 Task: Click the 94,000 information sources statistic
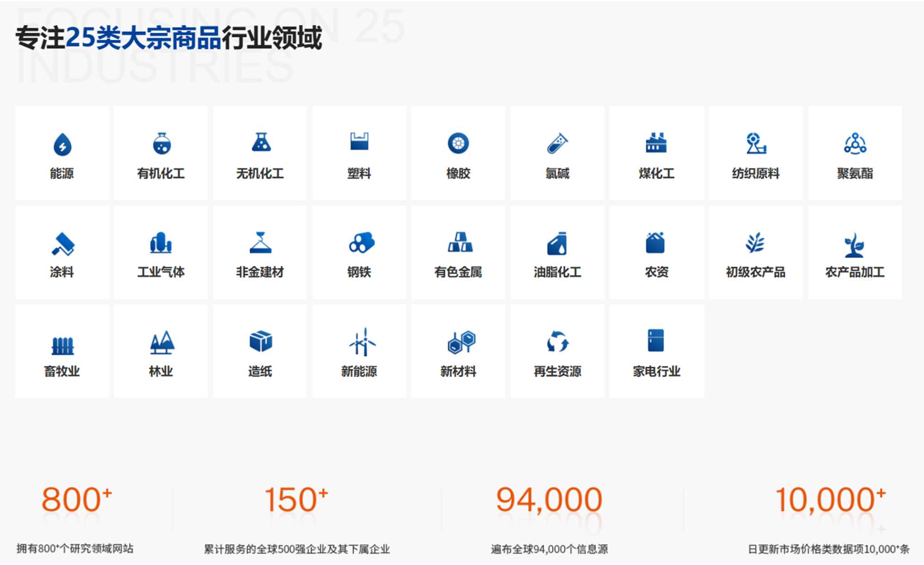pyautogui.click(x=549, y=500)
